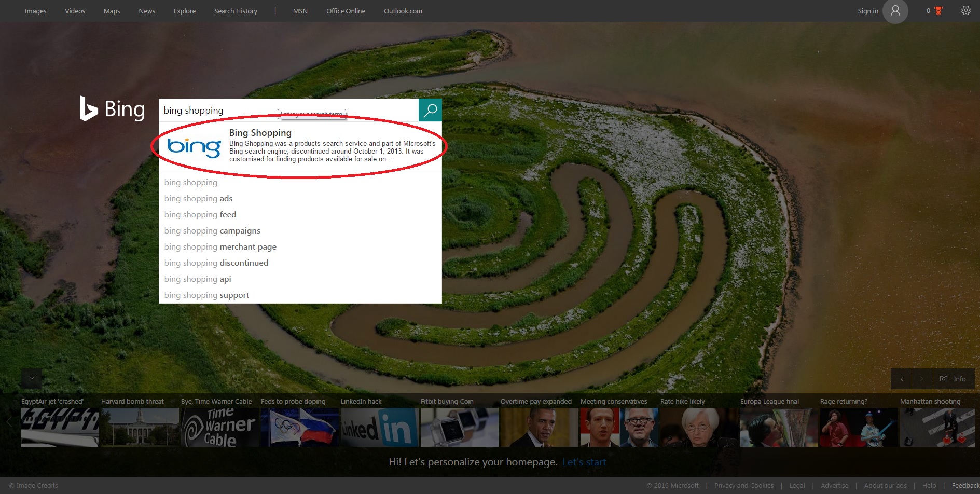Open the Bing Shopping rich suggestion
This screenshot has height=494, width=980.
click(300, 147)
